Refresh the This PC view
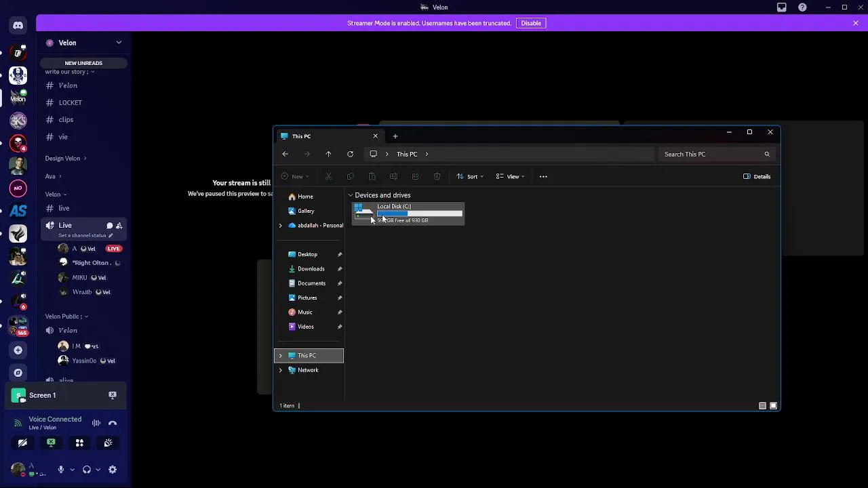Image resolution: width=868 pixels, height=488 pixels. tap(350, 155)
